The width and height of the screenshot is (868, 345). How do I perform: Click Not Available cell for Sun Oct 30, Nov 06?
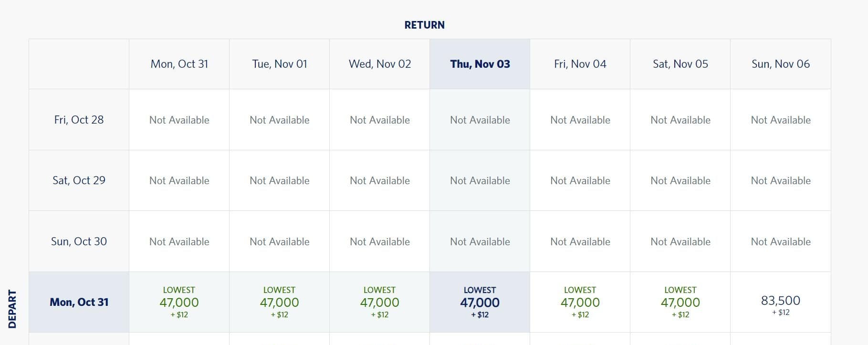tap(780, 241)
